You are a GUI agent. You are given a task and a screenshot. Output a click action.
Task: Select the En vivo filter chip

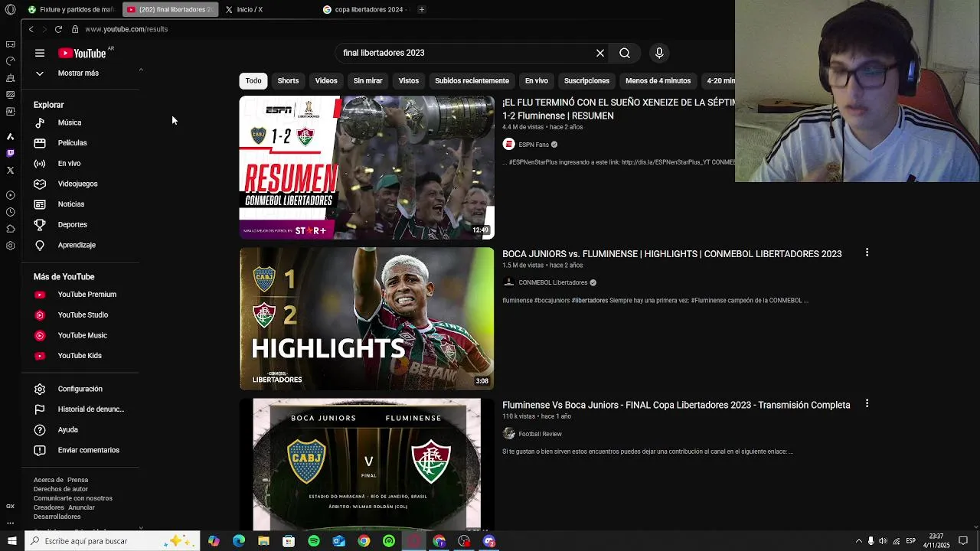536,80
